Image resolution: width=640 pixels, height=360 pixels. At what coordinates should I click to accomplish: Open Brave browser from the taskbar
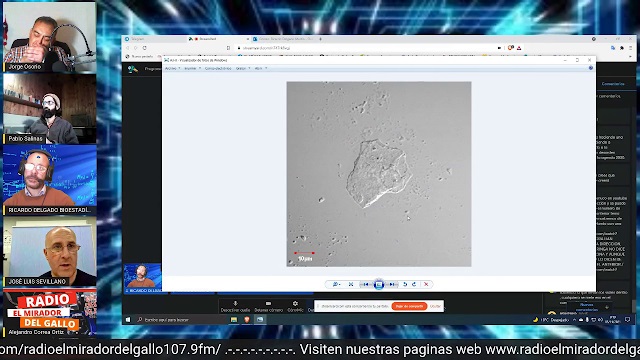click(247, 320)
